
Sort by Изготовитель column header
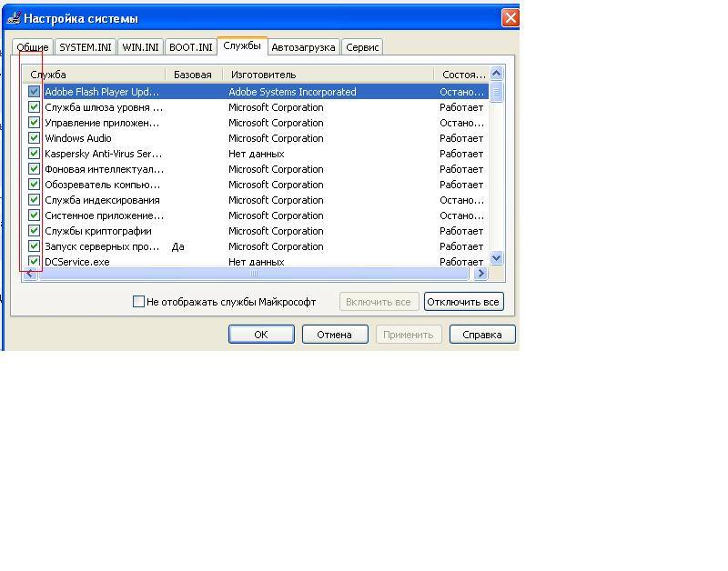(328, 75)
